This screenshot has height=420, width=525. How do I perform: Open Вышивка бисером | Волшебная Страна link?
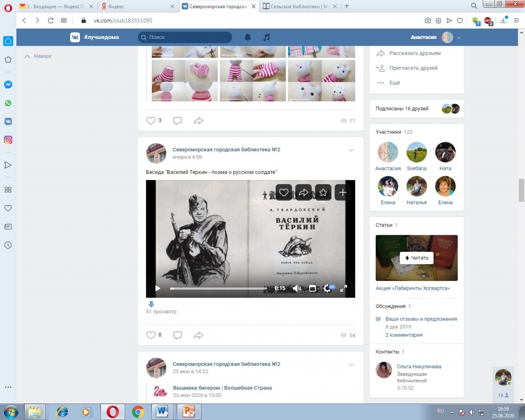pos(223,388)
